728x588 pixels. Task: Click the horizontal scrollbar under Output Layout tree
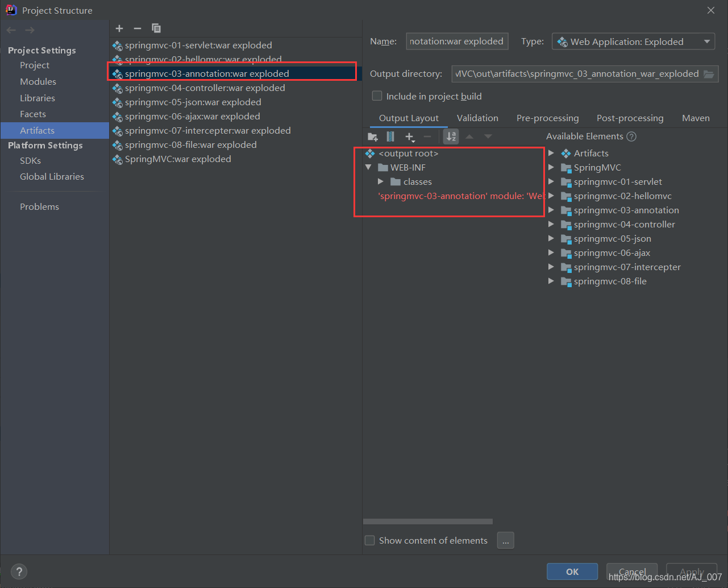coord(427,521)
